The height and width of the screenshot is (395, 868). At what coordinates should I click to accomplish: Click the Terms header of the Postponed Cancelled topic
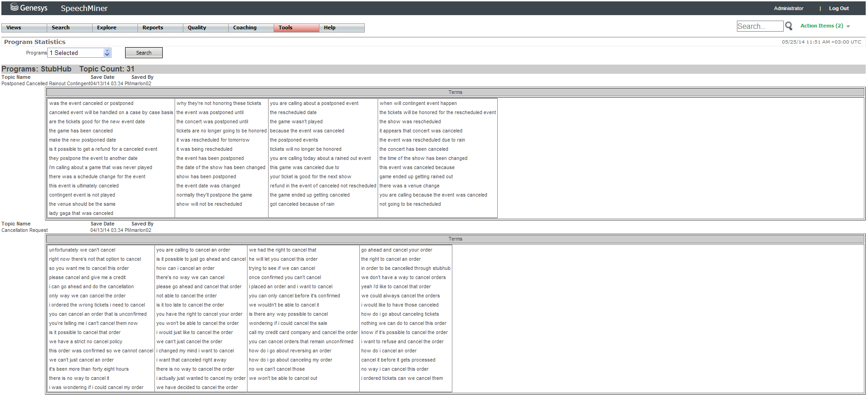(455, 93)
